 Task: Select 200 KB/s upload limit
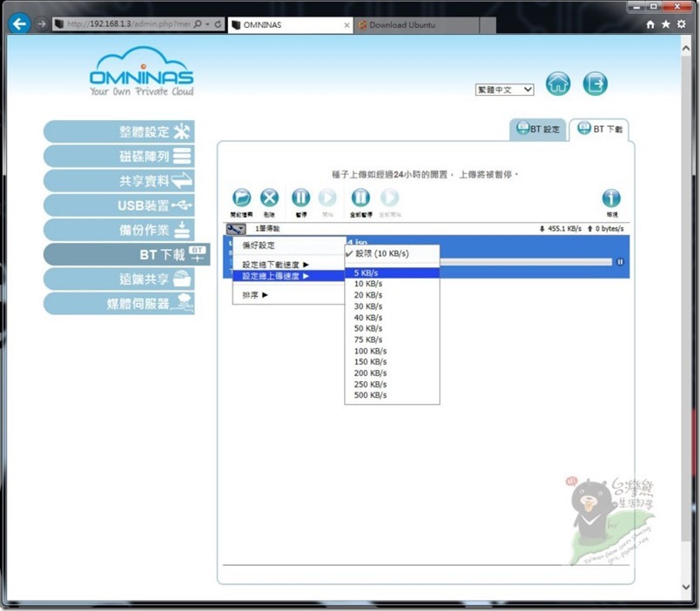tap(392, 373)
